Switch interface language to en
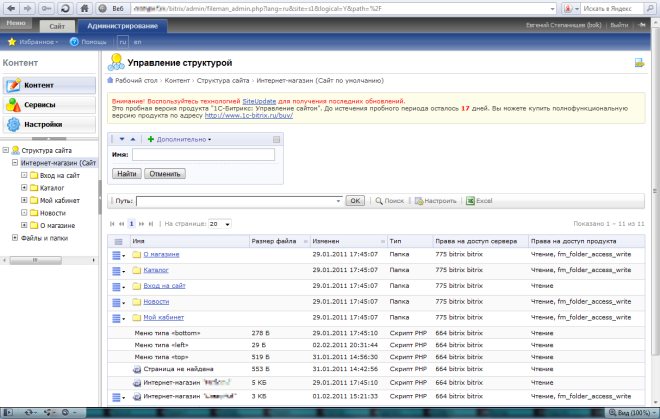This screenshot has height=419, width=660. tap(137, 42)
